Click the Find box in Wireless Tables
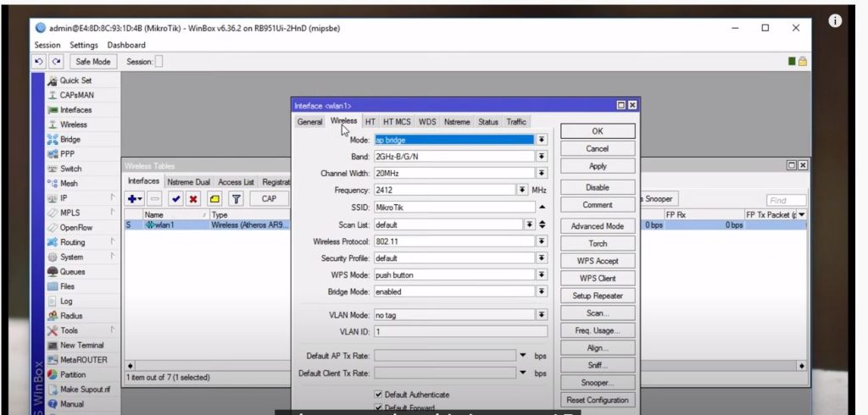868x415 pixels. click(x=787, y=201)
